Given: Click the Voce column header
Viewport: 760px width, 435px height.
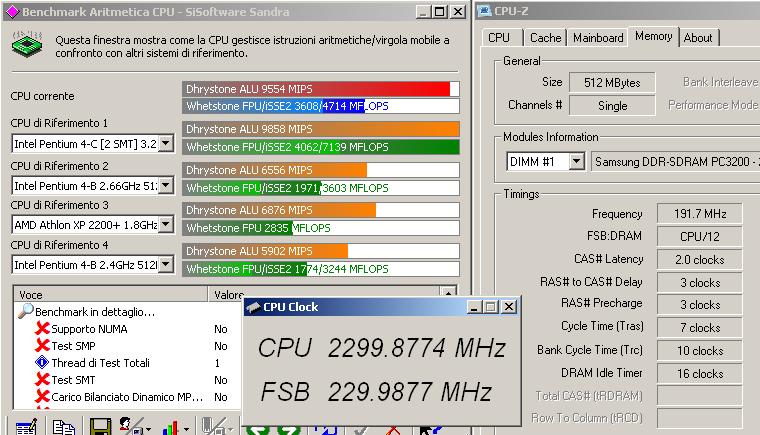Looking at the screenshot, I should click(111, 294).
